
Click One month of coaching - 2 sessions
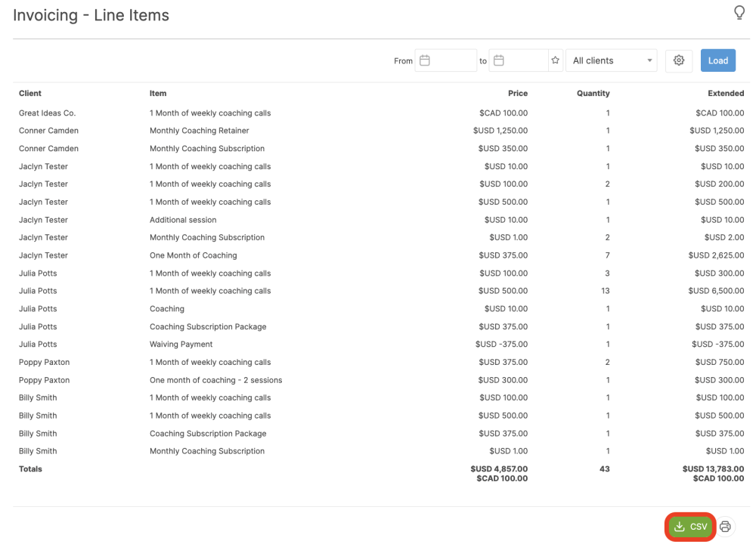click(215, 380)
